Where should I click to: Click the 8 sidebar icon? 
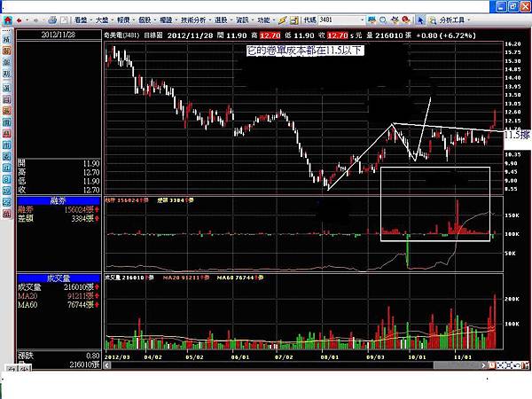(x=7, y=179)
